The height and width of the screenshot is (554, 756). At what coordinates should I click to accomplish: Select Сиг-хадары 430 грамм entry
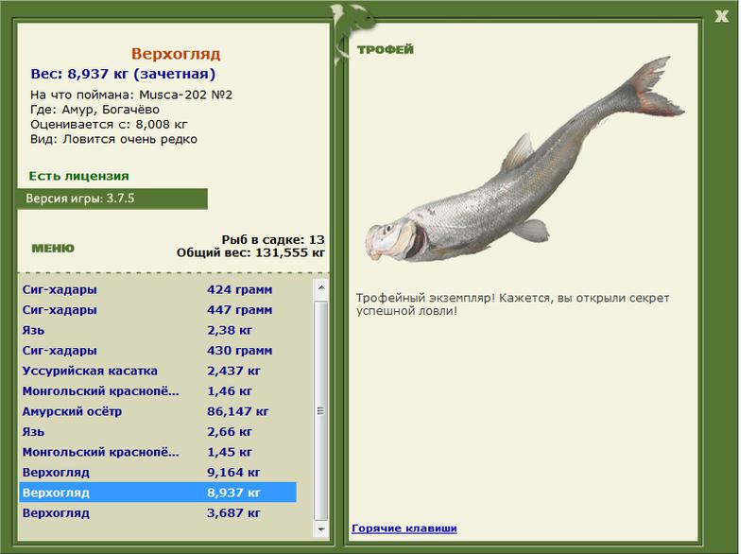click(x=158, y=351)
